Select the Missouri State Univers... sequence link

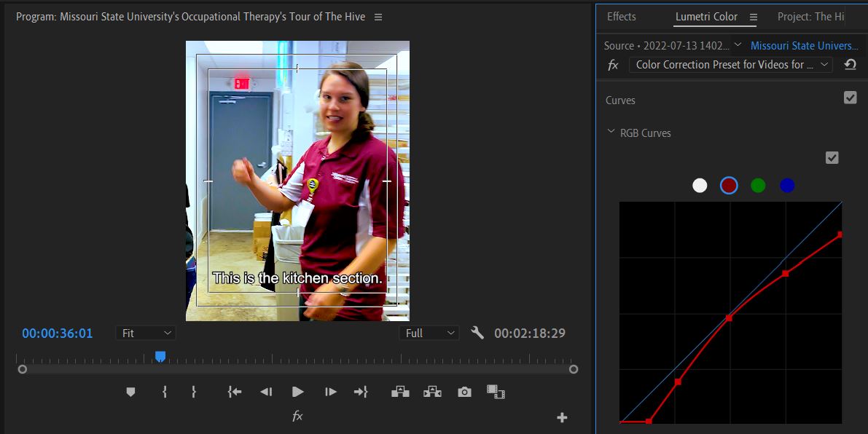click(x=805, y=46)
